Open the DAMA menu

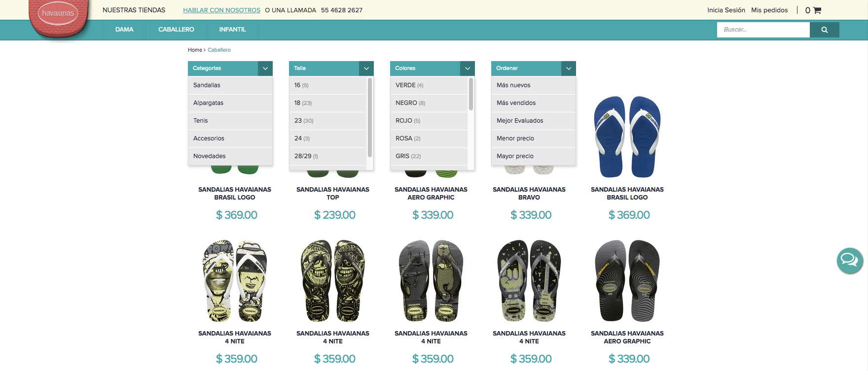click(x=124, y=30)
